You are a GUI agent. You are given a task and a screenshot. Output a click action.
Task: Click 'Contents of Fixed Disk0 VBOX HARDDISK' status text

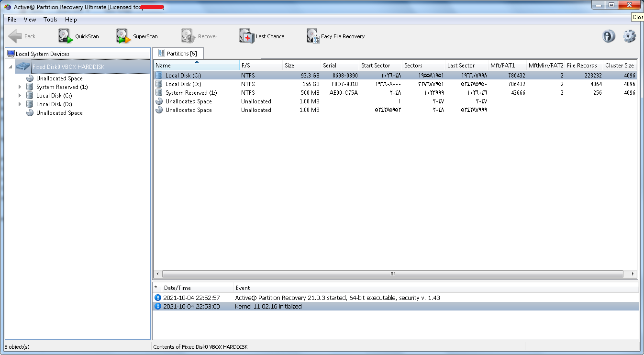coord(200,346)
